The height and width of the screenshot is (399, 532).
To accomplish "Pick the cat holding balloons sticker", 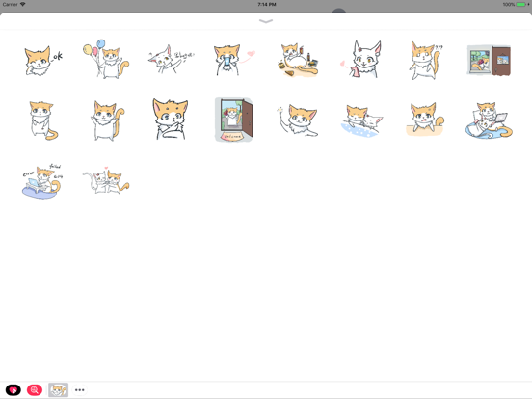I will click(106, 59).
